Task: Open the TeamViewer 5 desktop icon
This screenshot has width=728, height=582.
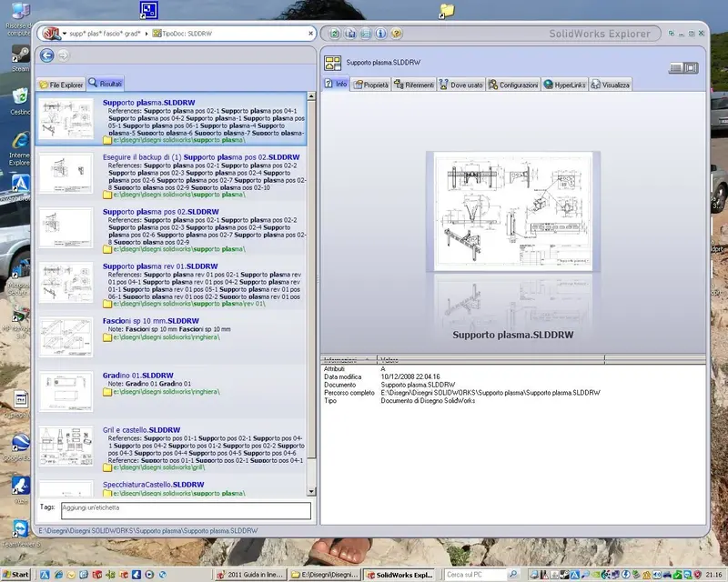Action: click(x=20, y=533)
